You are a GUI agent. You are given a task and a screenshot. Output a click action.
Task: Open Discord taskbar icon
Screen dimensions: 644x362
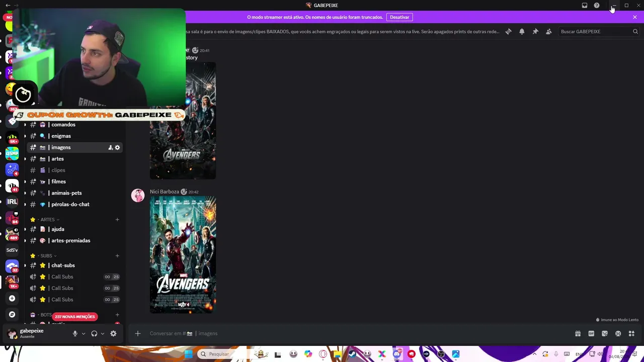coord(397,354)
